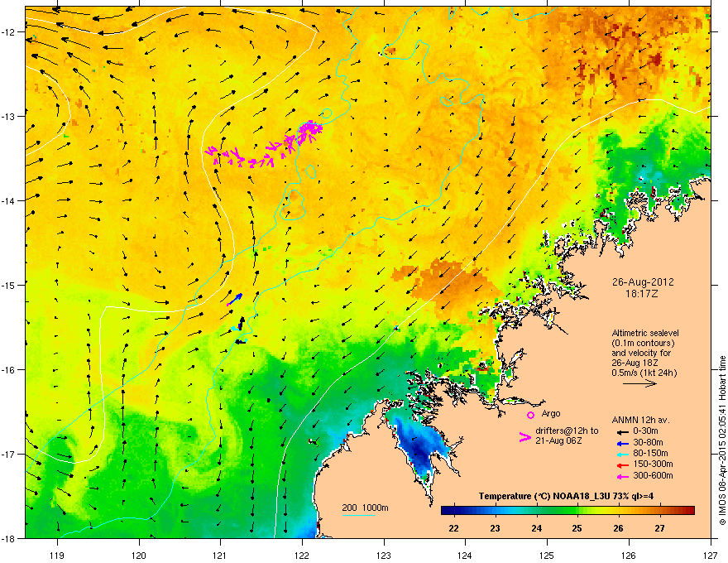Click the longitude axis label '124'
Screen dimensions: 728x563
(x=465, y=556)
